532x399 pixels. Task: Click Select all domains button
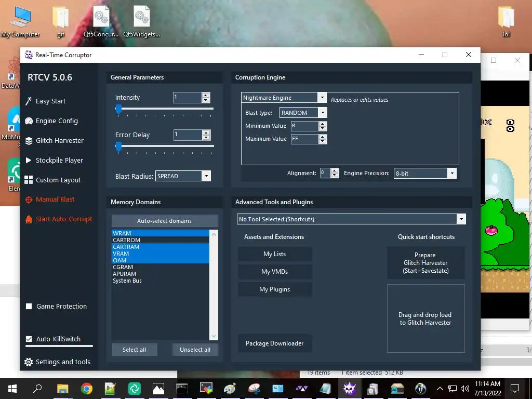click(135, 350)
